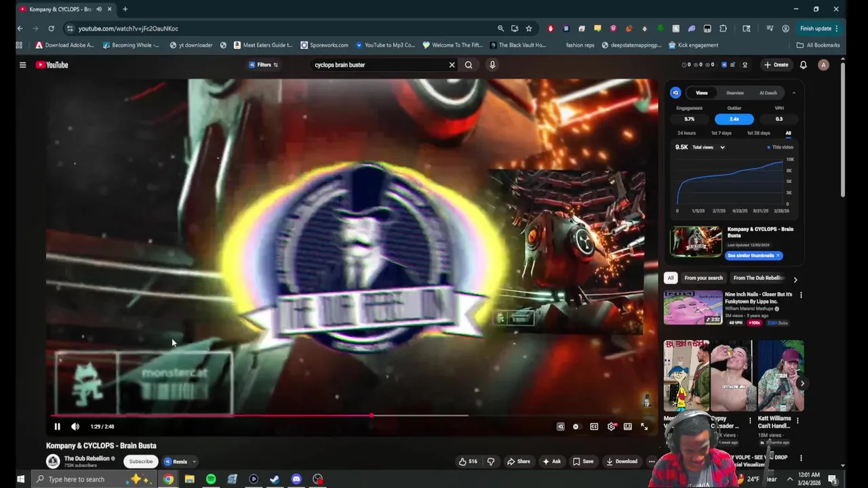
Task: Open options menu for the Katt Williams short
Action: tap(797, 420)
